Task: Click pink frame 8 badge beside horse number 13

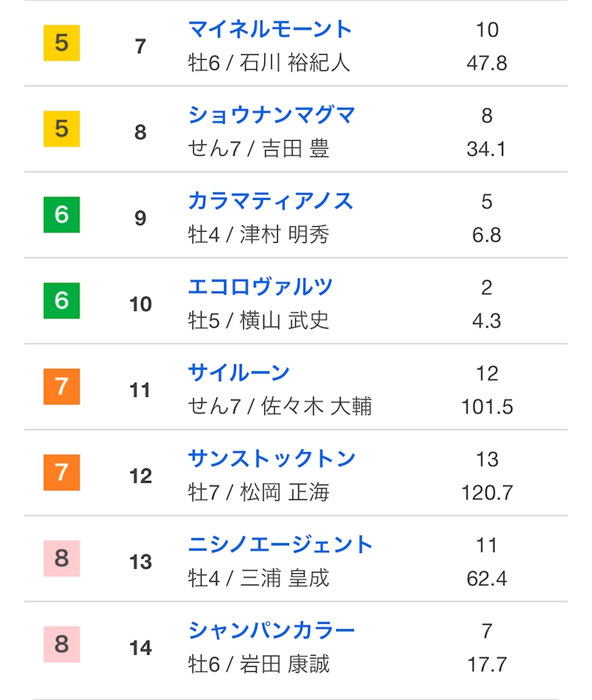Action: (61, 558)
